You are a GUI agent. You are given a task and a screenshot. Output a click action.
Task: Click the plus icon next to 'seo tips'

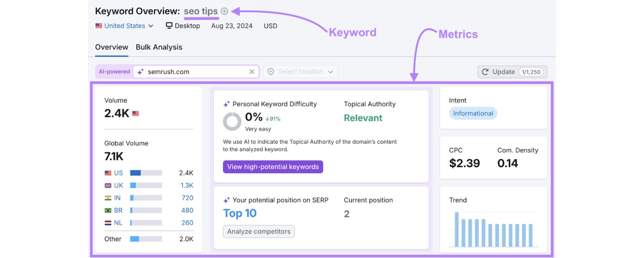224,11
